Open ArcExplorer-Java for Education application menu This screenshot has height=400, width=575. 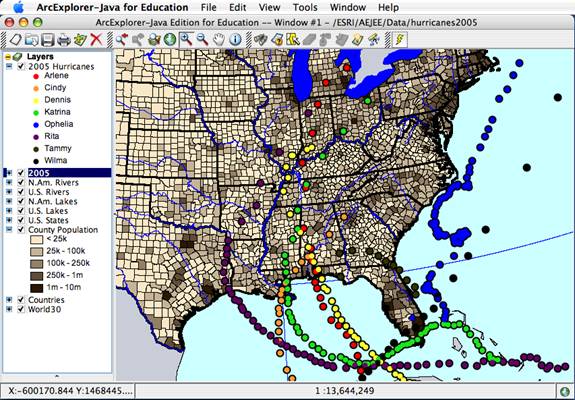tap(112, 7)
